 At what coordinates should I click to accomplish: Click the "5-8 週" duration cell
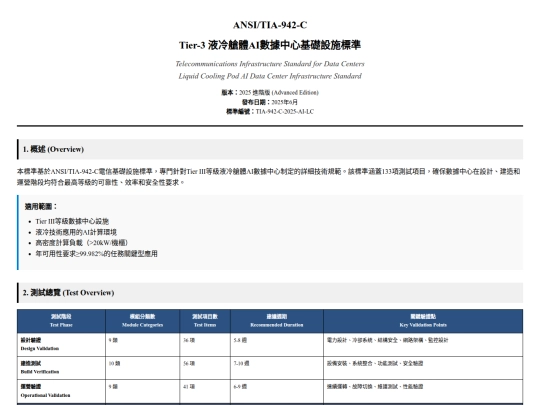[x=277, y=344]
